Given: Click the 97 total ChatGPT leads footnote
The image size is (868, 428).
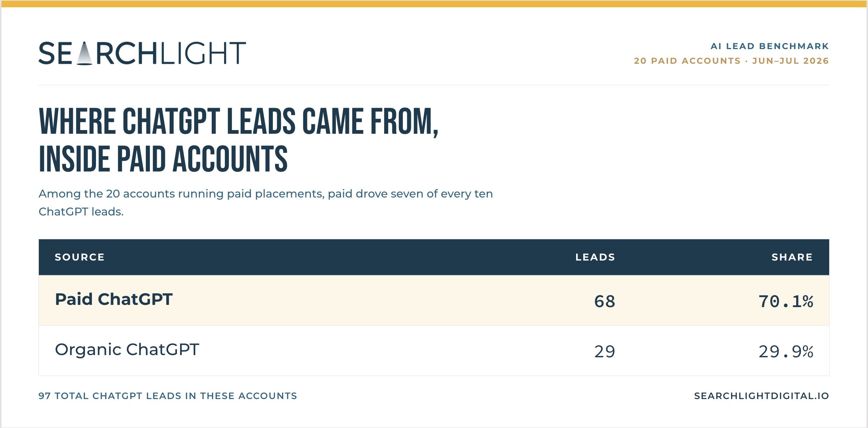Looking at the screenshot, I should [x=168, y=396].
